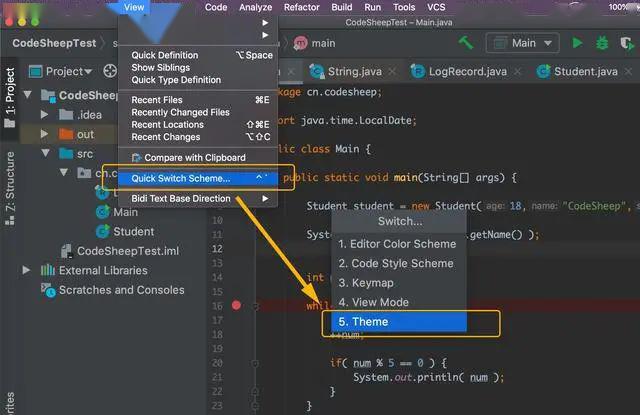
Task: Click the locate target icon beside Project
Action: coord(110,71)
